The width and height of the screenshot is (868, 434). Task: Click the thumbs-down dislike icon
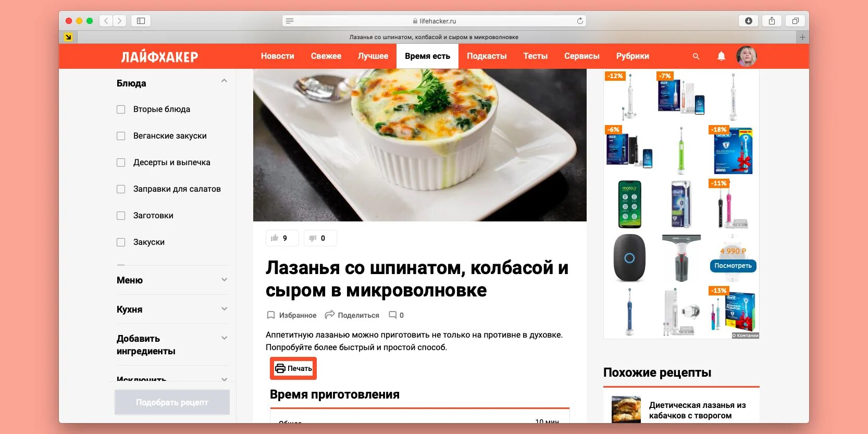pos(313,238)
